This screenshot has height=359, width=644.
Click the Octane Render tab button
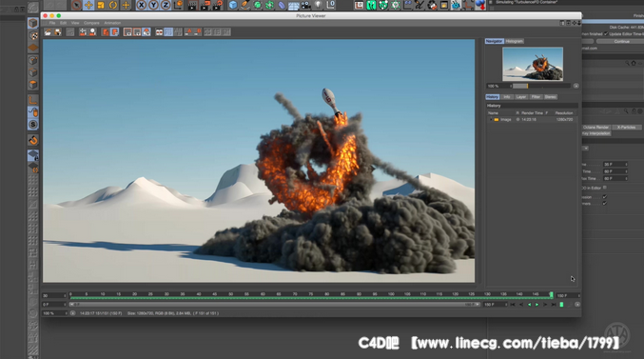595,128
